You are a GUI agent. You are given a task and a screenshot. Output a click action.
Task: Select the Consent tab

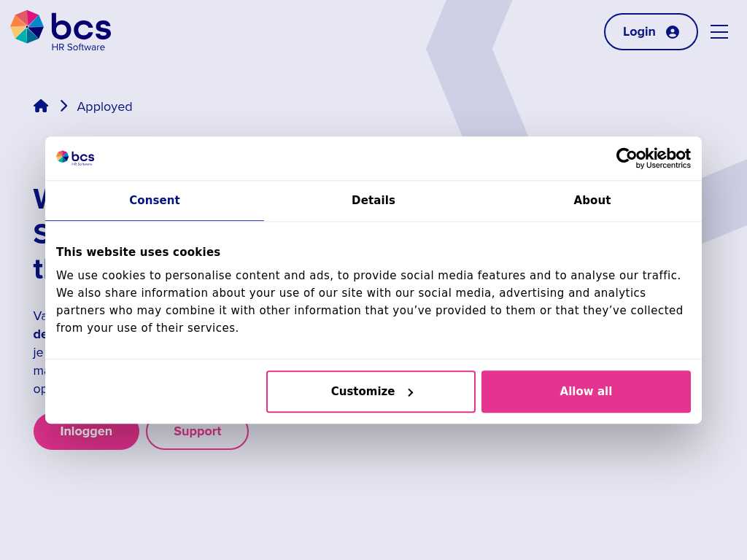[155, 201]
